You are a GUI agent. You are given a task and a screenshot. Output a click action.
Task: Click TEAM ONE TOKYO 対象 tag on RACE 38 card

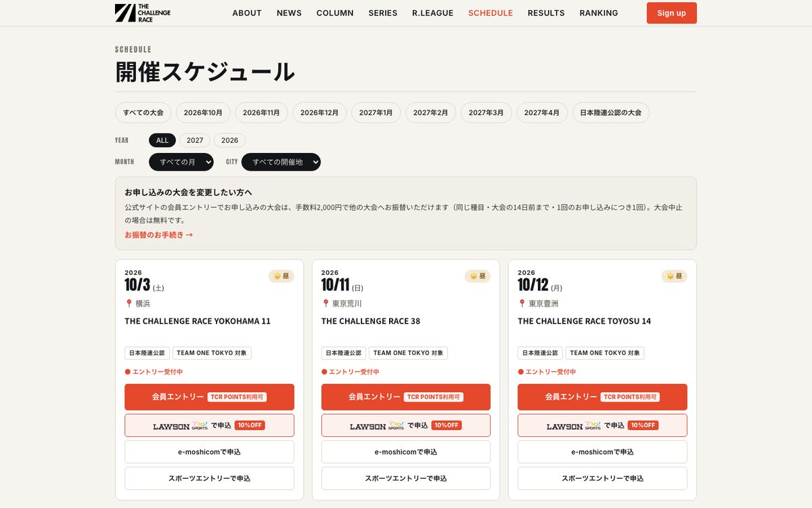408,353
